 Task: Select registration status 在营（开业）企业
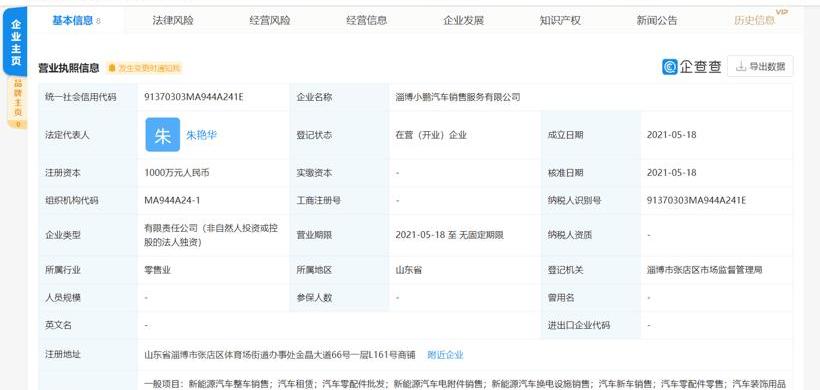pyautogui.click(x=431, y=135)
